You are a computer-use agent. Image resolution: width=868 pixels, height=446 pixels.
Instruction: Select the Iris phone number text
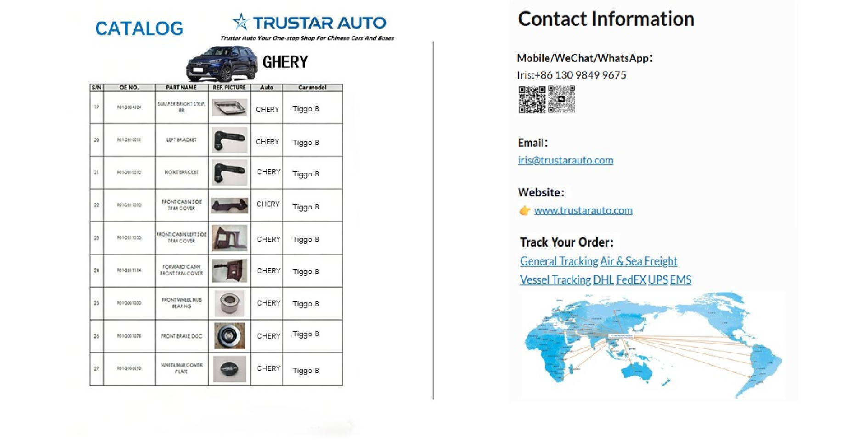pyautogui.click(x=571, y=75)
